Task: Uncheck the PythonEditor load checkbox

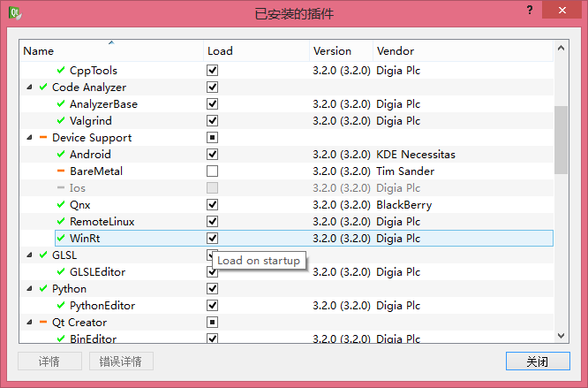Action: pos(212,305)
